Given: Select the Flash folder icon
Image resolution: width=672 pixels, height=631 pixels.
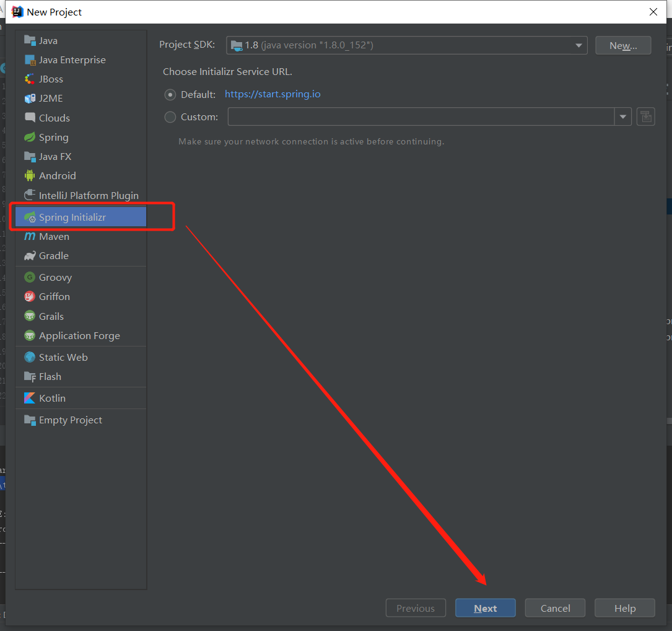Looking at the screenshot, I should point(30,377).
